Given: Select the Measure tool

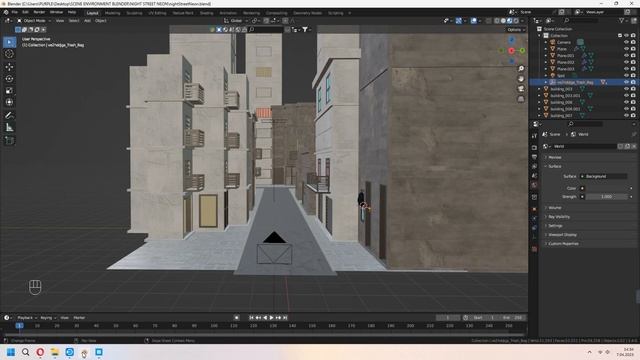Looking at the screenshot, I should 9,128.
